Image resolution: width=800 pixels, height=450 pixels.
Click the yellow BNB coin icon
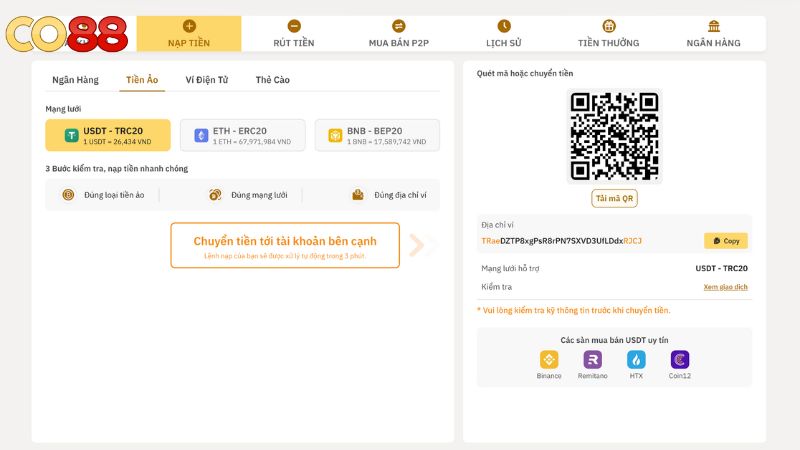pyautogui.click(x=335, y=135)
